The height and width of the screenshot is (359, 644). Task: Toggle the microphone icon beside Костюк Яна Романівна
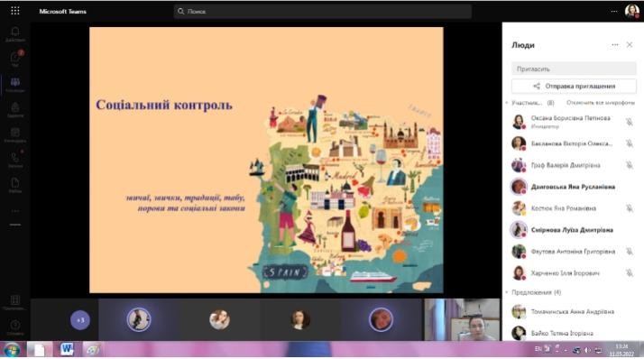click(629, 208)
